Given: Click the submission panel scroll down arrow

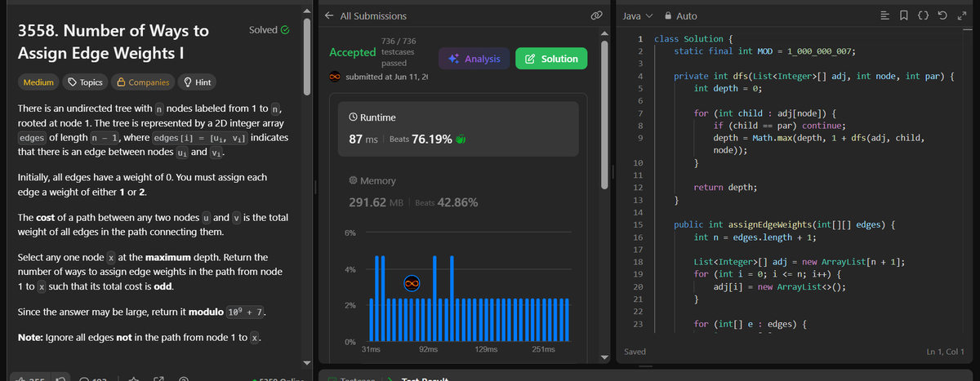Looking at the screenshot, I should (605, 357).
